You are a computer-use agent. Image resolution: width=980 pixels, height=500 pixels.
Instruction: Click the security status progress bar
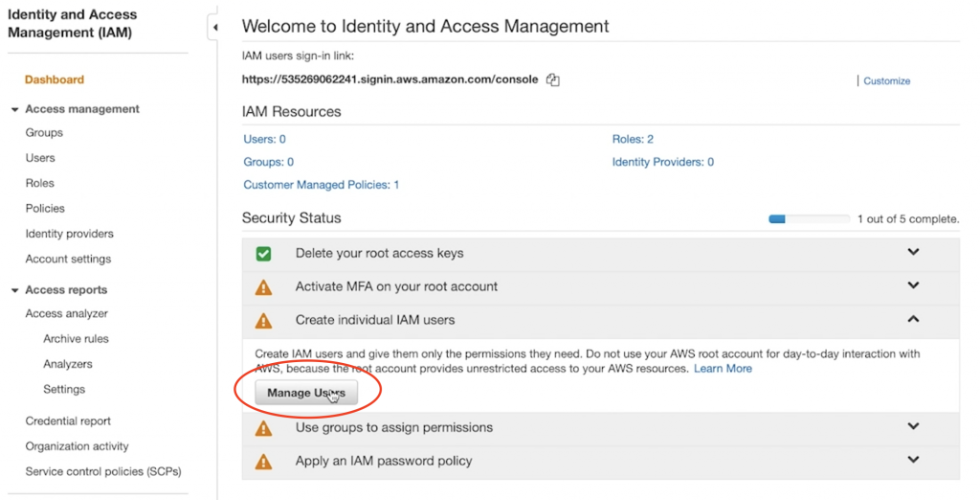point(809,219)
